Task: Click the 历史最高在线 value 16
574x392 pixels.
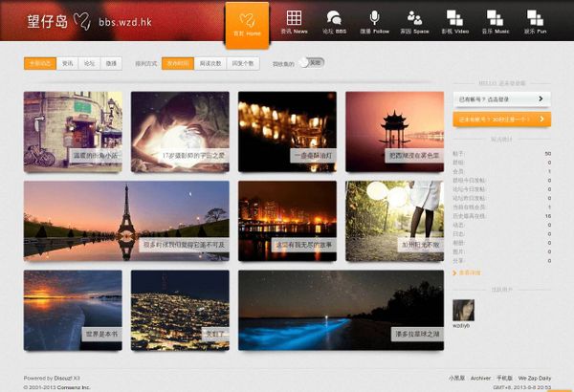Action: click(548, 216)
